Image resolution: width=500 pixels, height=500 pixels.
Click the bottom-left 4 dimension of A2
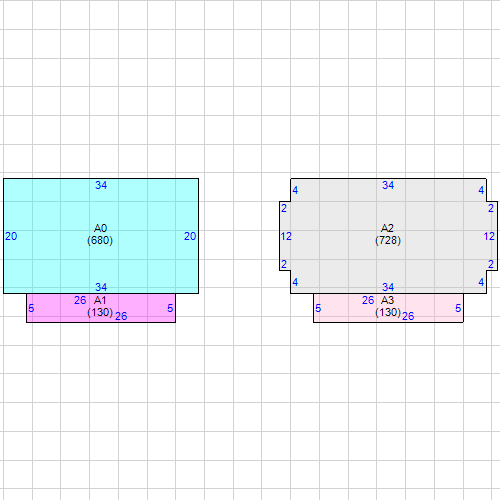coord(295,282)
